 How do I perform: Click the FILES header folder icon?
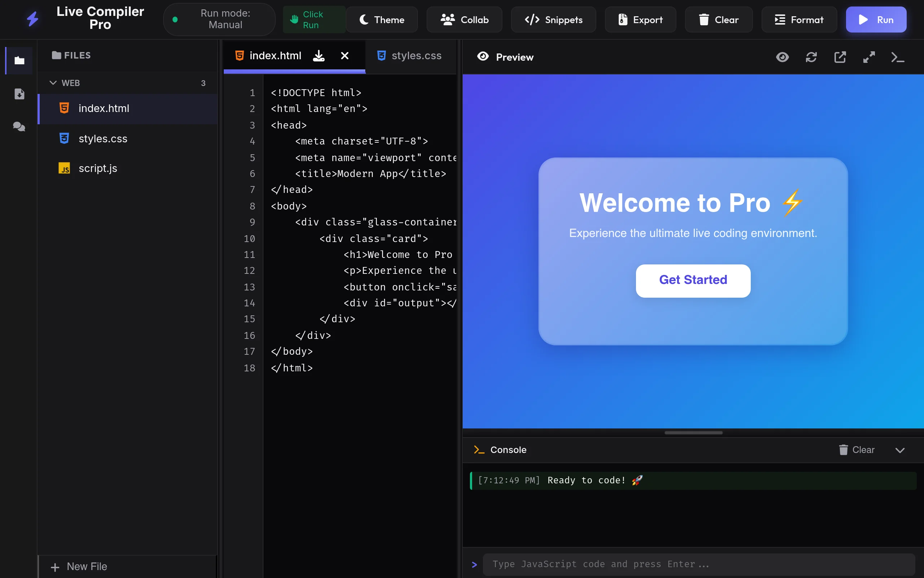click(57, 55)
